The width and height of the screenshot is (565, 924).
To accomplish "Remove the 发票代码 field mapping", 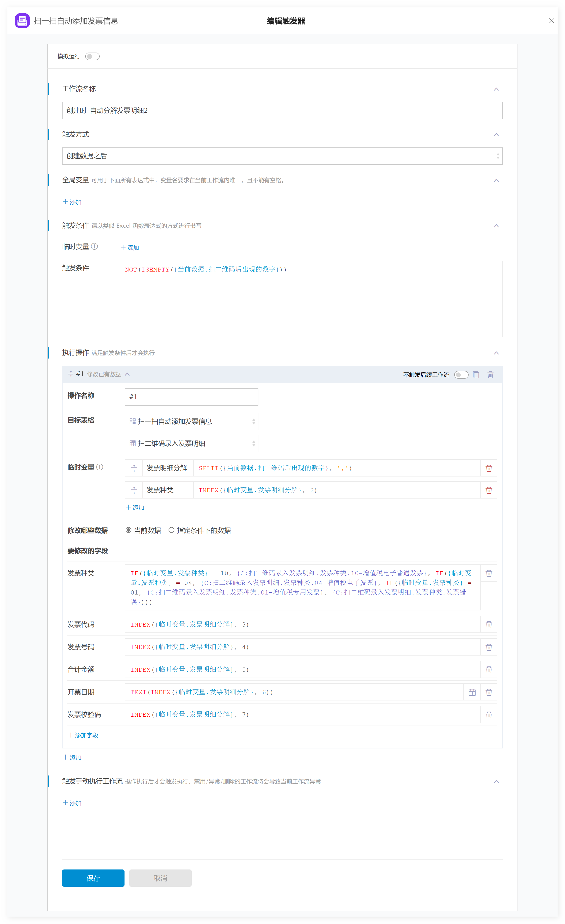I will [x=488, y=624].
